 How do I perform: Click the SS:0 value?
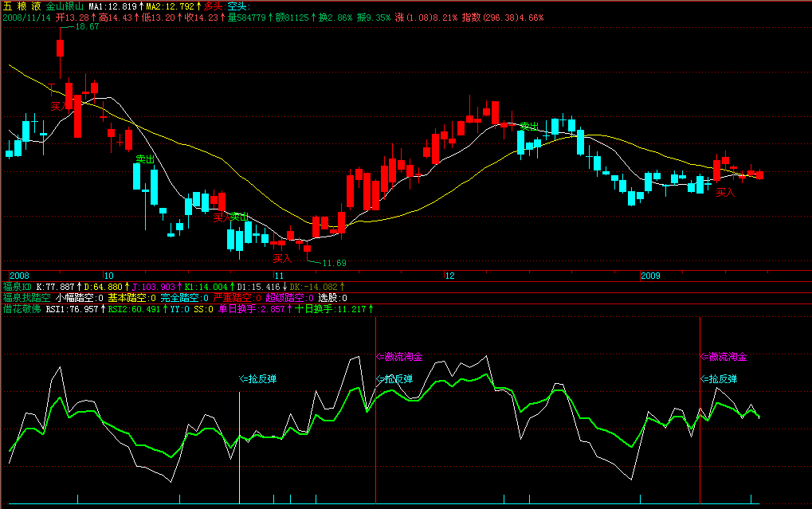tap(203, 309)
